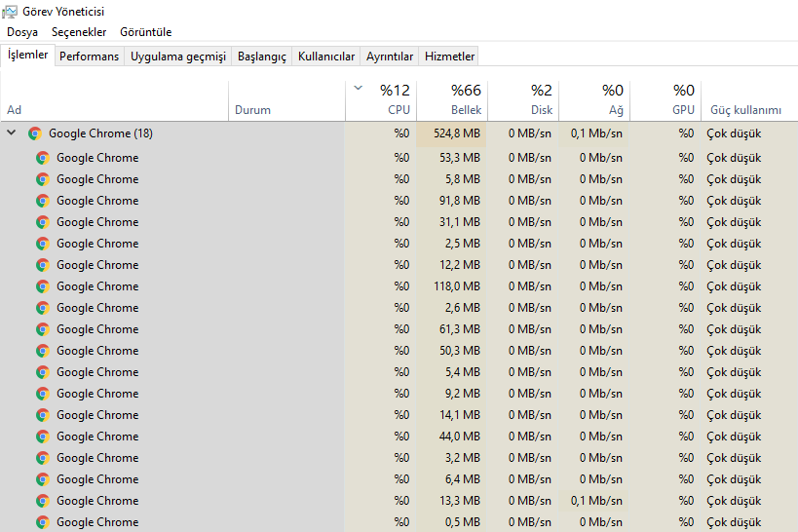The height and width of the screenshot is (532, 798).
Task: Click Chrome icon on the 6,4 MB row
Action: click(43, 479)
